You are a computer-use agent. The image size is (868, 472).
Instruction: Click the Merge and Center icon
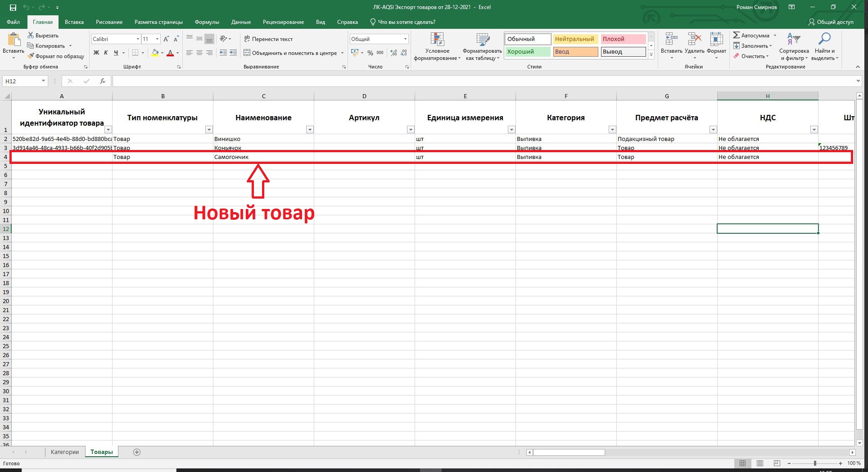[x=247, y=53]
